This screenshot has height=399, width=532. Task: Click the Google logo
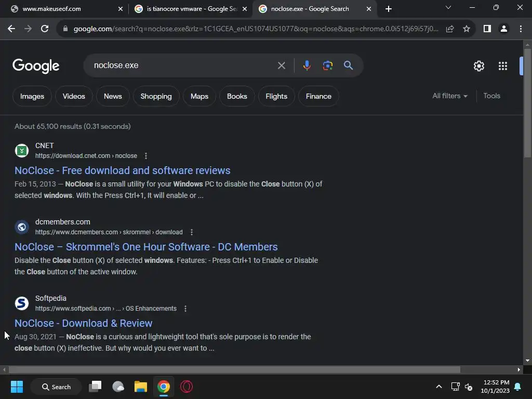click(x=36, y=66)
